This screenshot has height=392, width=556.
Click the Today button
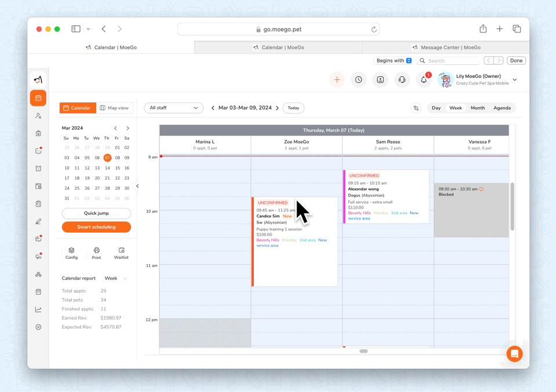[x=293, y=108]
